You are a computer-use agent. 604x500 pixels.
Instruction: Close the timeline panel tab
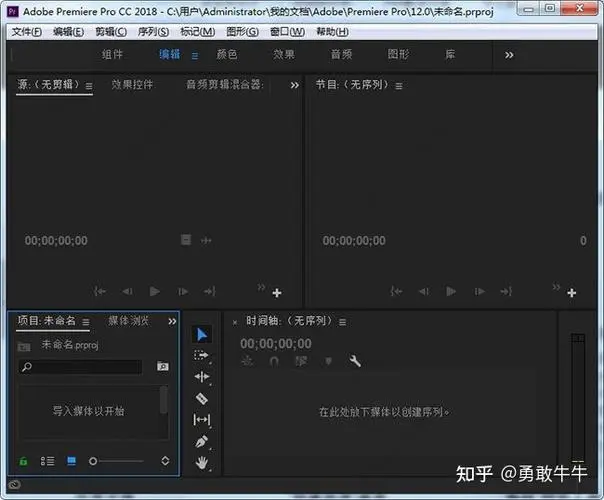[235, 322]
